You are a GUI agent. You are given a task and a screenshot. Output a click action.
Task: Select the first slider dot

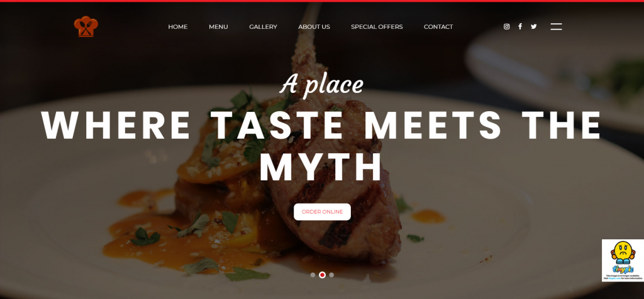pos(313,275)
